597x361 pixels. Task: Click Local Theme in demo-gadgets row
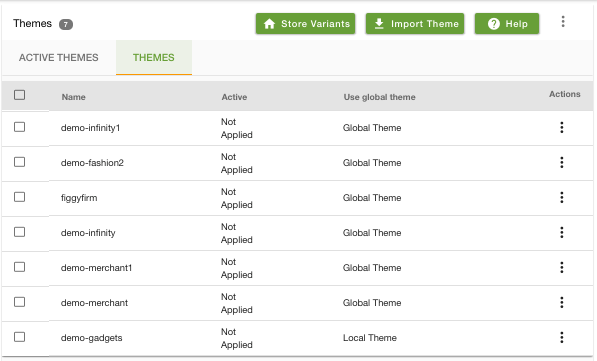[370, 338]
